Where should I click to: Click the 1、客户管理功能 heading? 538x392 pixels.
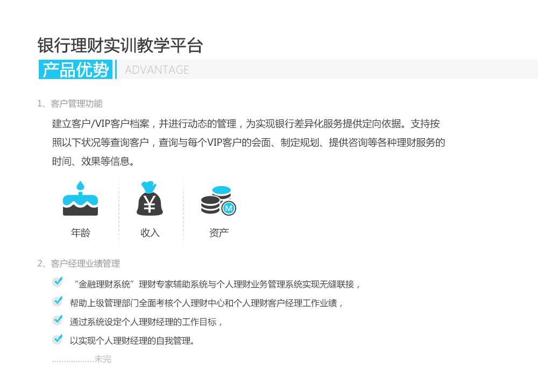(x=70, y=103)
